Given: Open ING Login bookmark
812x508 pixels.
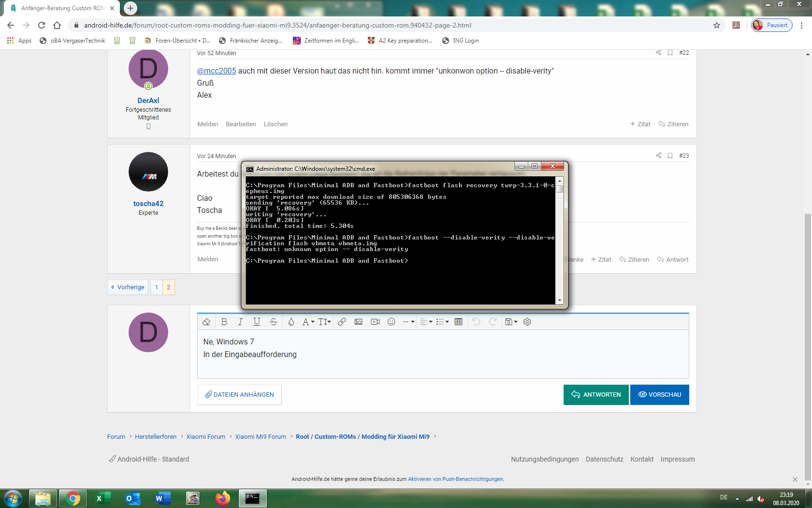Looking at the screenshot, I should pyautogui.click(x=461, y=41).
